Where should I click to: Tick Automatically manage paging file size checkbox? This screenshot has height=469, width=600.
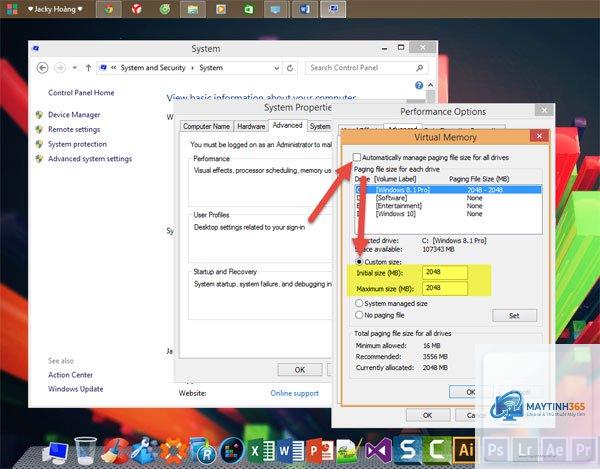coord(357,157)
